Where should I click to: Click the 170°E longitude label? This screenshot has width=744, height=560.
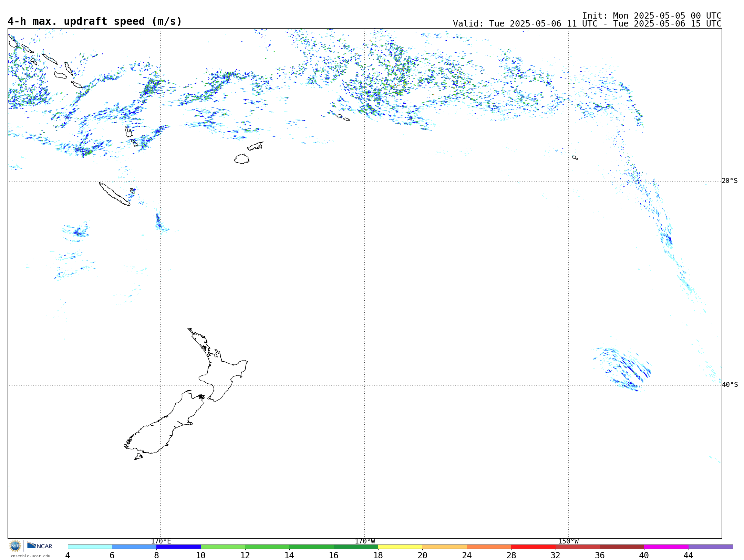point(161,541)
